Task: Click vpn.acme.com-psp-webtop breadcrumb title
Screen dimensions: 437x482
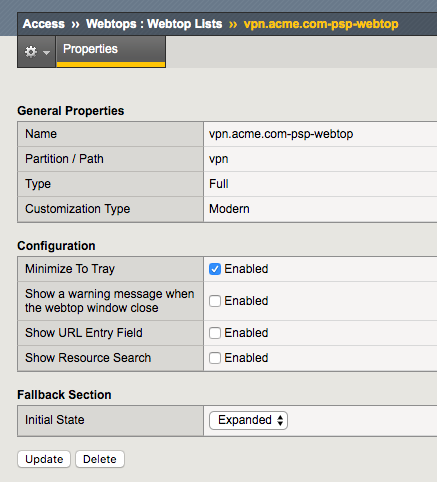Action: (321, 24)
